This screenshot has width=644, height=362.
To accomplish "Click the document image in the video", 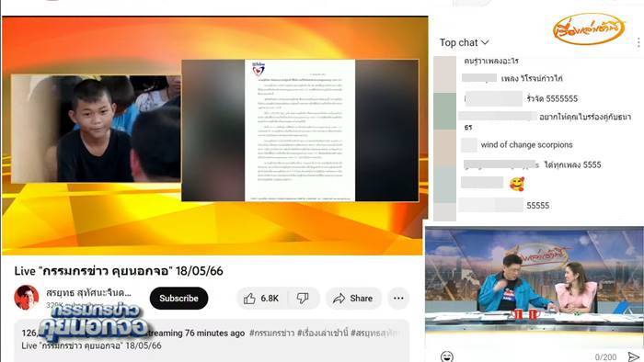I will click(x=300, y=130).
